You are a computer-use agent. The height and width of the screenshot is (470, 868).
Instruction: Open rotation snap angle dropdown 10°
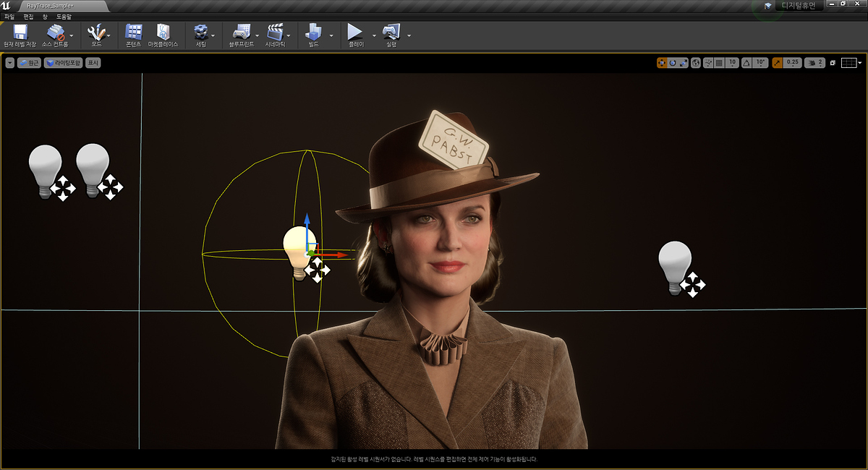click(x=760, y=63)
